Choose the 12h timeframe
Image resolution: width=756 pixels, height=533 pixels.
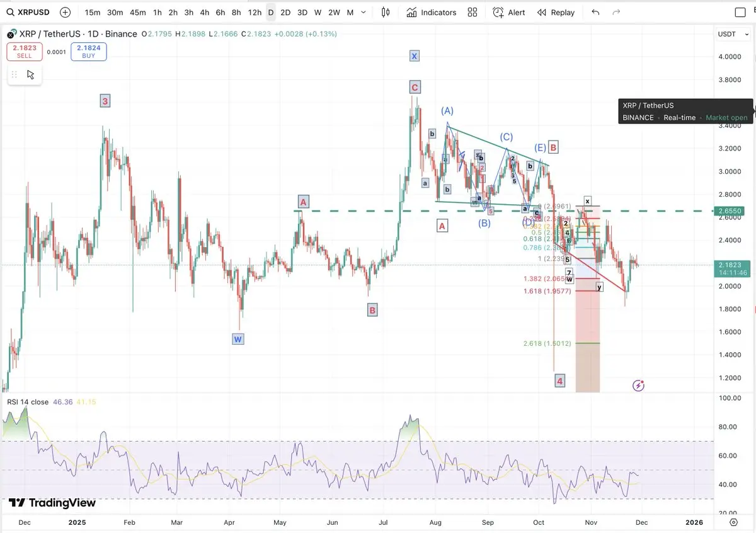coord(255,12)
